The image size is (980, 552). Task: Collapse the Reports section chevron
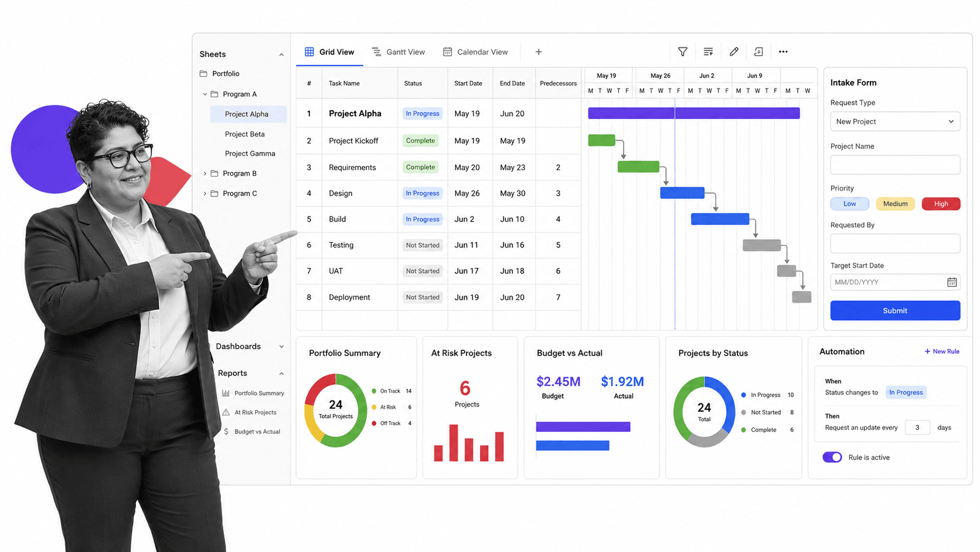281,374
